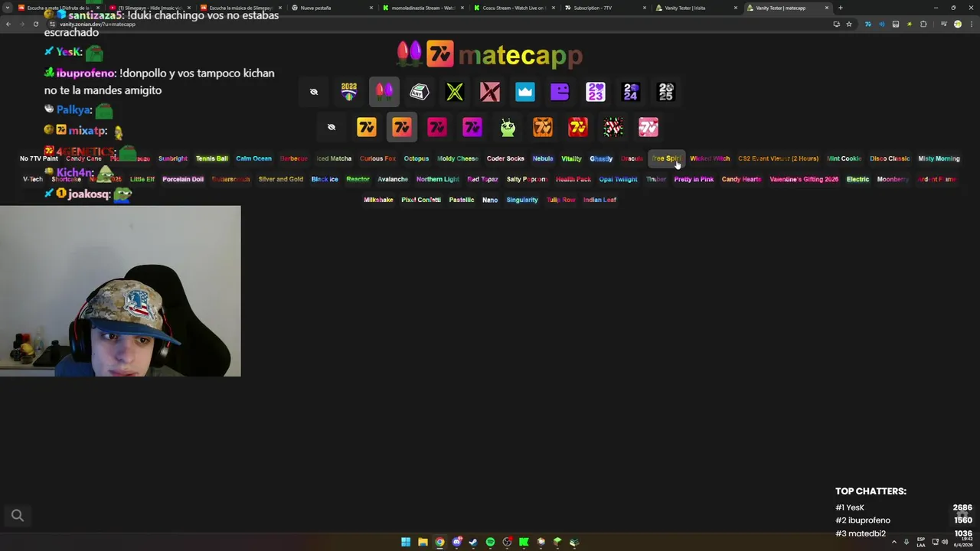Choose the orange gradient 7TV badge

click(402, 127)
